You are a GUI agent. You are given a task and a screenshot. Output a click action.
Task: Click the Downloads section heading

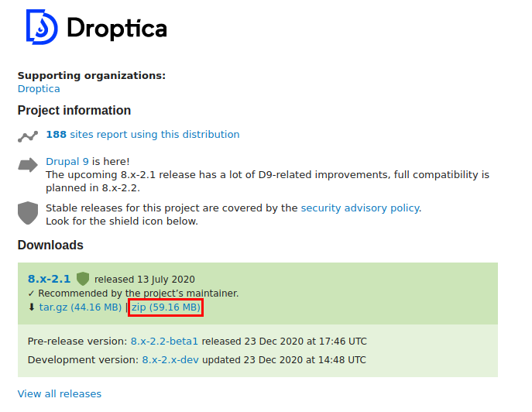click(x=50, y=245)
